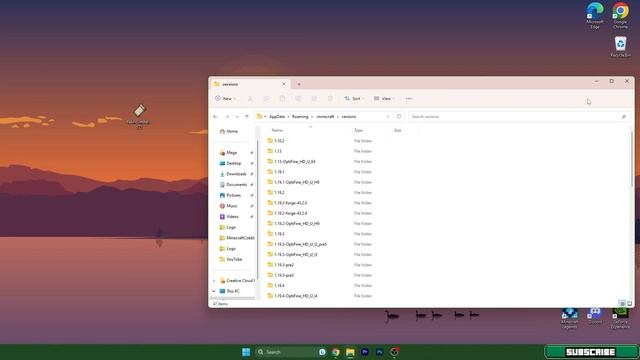This screenshot has height=360, width=640.
Task: Open recent locations dropdown arrow
Action: pos(237,117)
